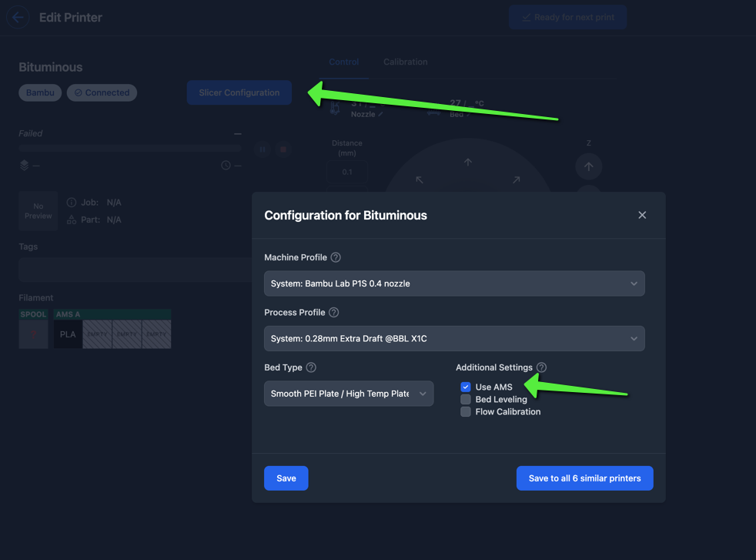756x560 pixels.
Task: Open the Process Profile dropdown
Action: (454, 339)
